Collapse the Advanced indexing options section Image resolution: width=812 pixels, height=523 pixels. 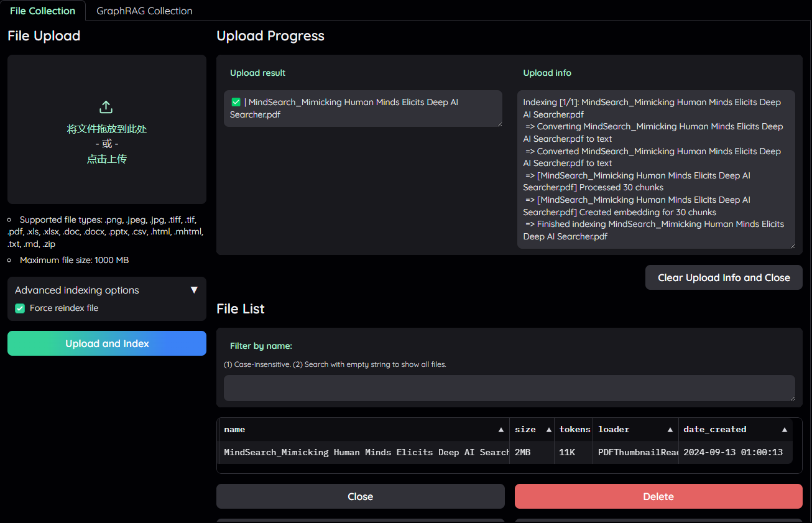pos(194,290)
